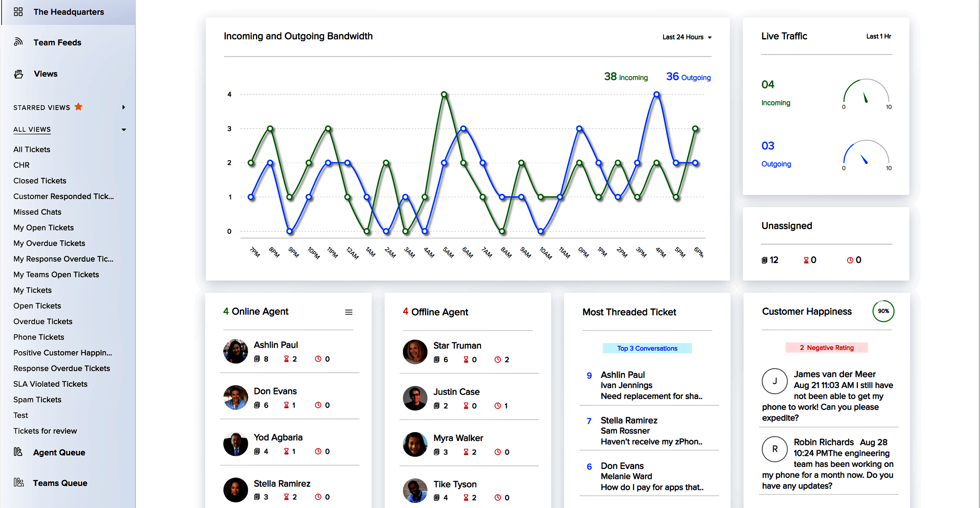The height and width of the screenshot is (508, 980).
Task: Open the All Tickets view
Action: [32, 149]
